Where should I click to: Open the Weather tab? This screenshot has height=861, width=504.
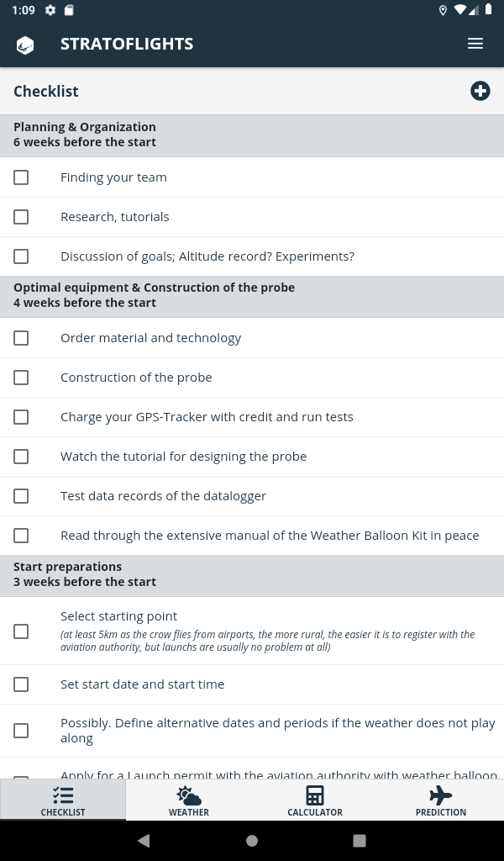coord(189,800)
